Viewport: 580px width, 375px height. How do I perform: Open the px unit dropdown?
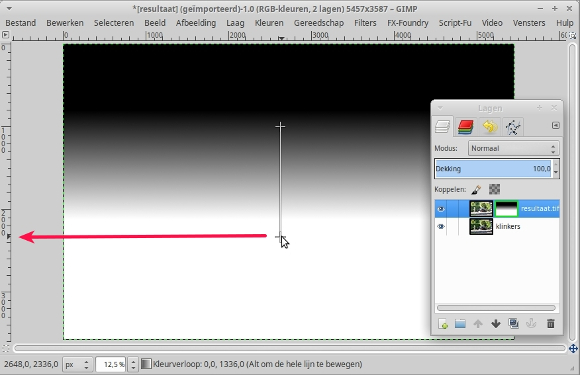click(77, 365)
